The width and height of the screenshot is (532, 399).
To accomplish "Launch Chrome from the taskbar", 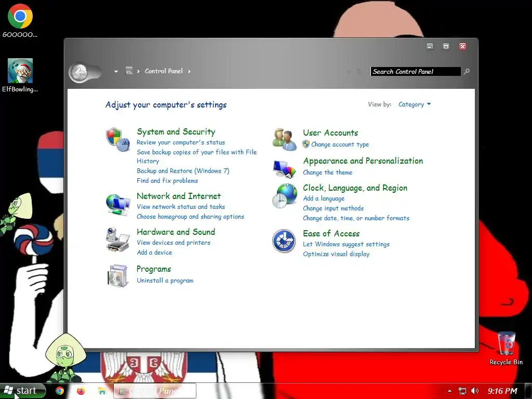I will coord(60,391).
